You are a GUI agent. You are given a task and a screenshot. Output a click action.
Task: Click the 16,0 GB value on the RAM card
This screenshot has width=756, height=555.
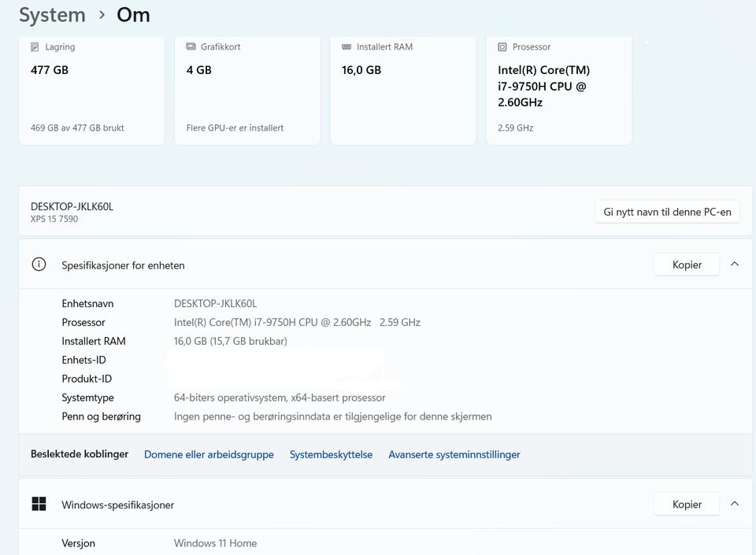[x=361, y=70]
